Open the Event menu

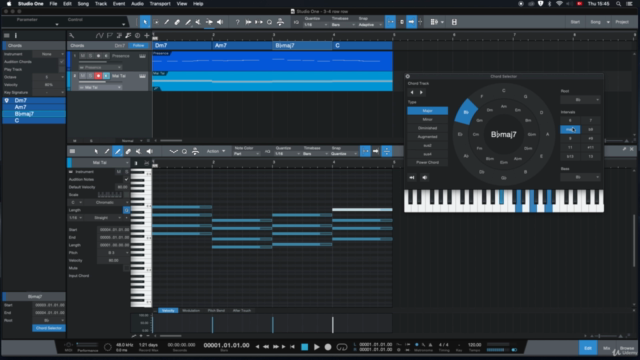(x=119, y=4)
